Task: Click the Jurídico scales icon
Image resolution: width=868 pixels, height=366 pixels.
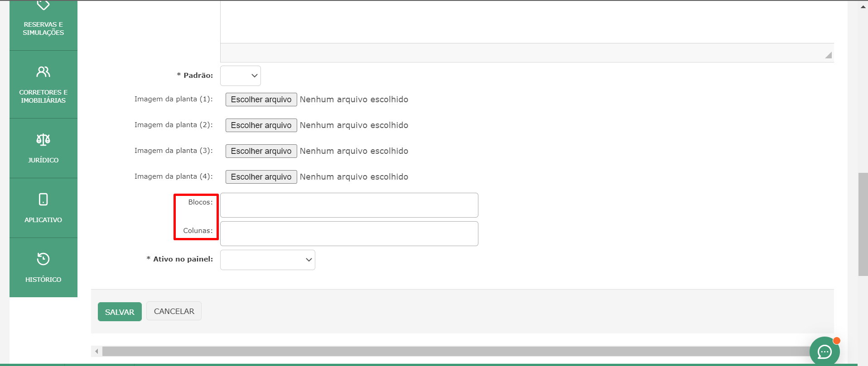Action: [x=43, y=139]
